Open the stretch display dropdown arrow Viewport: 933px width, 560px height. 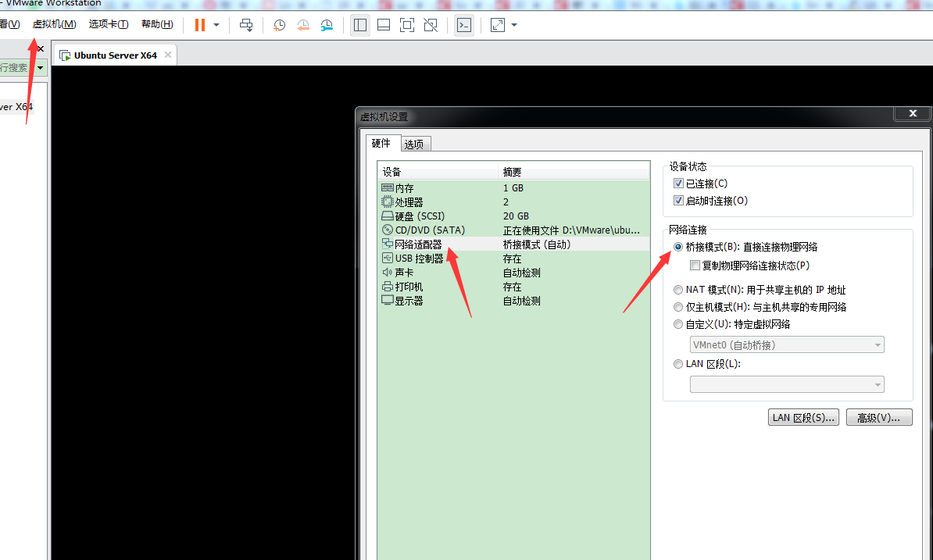[x=514, y=25]
